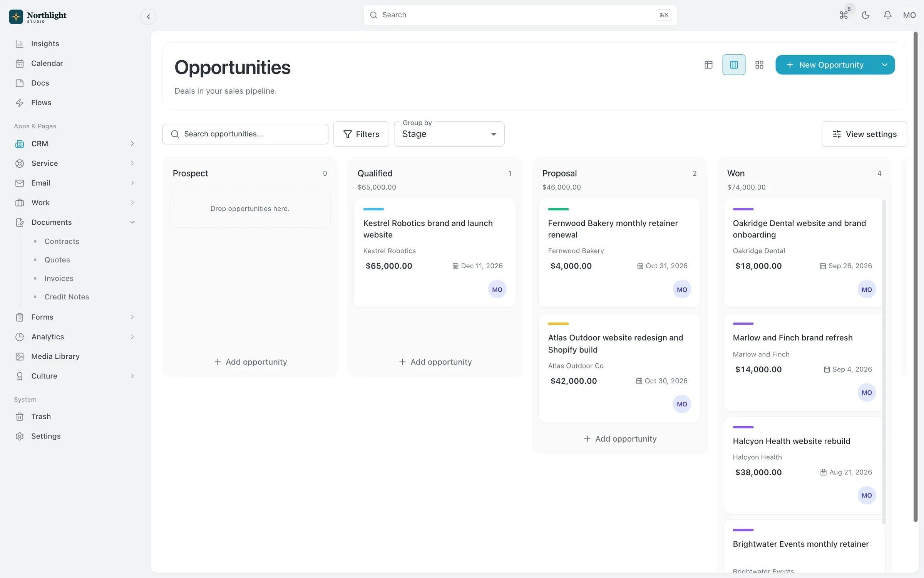Expand the Service section
This screenshot has height=578, width=924.
click(x=75, y=163)
